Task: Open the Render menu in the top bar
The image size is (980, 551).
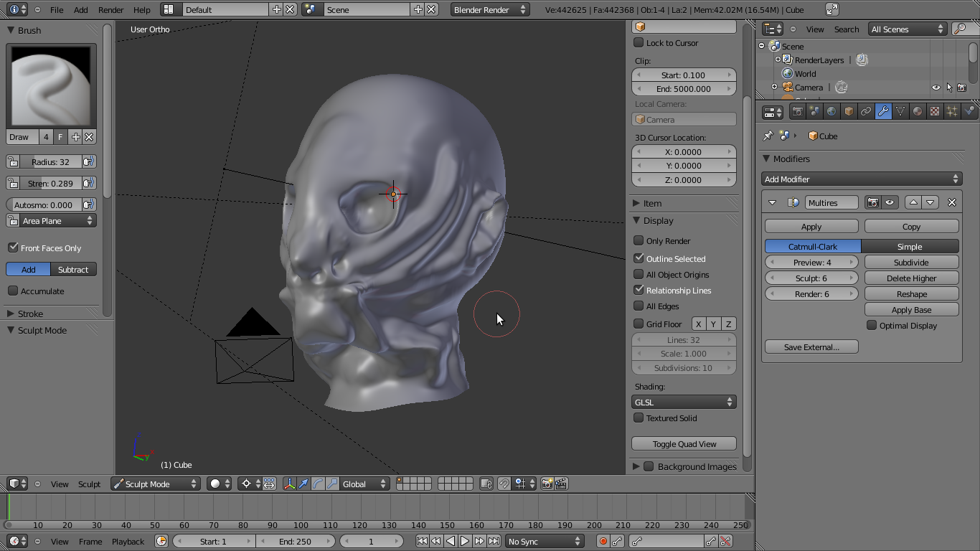Action: (110, 9)
